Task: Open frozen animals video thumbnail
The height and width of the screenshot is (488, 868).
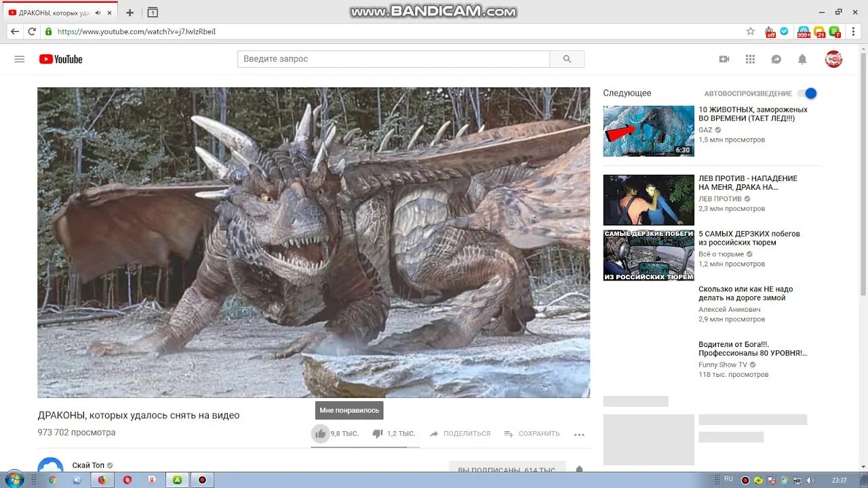Action: coord(648,131)
